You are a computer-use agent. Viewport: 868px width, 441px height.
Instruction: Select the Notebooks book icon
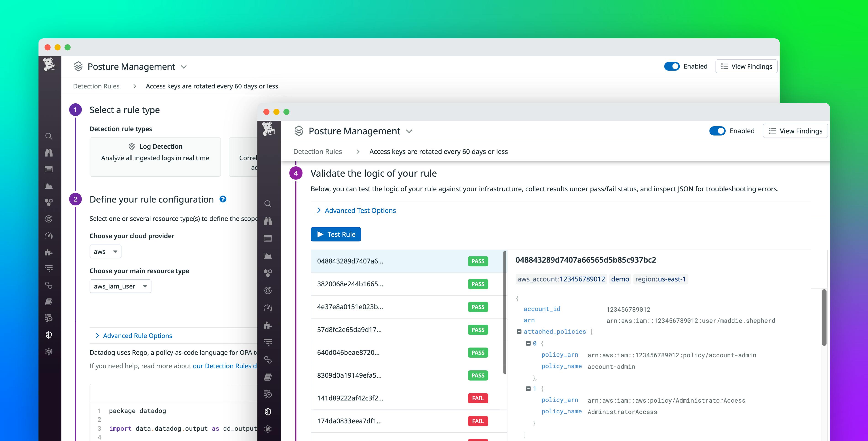(x=268, y=377)
